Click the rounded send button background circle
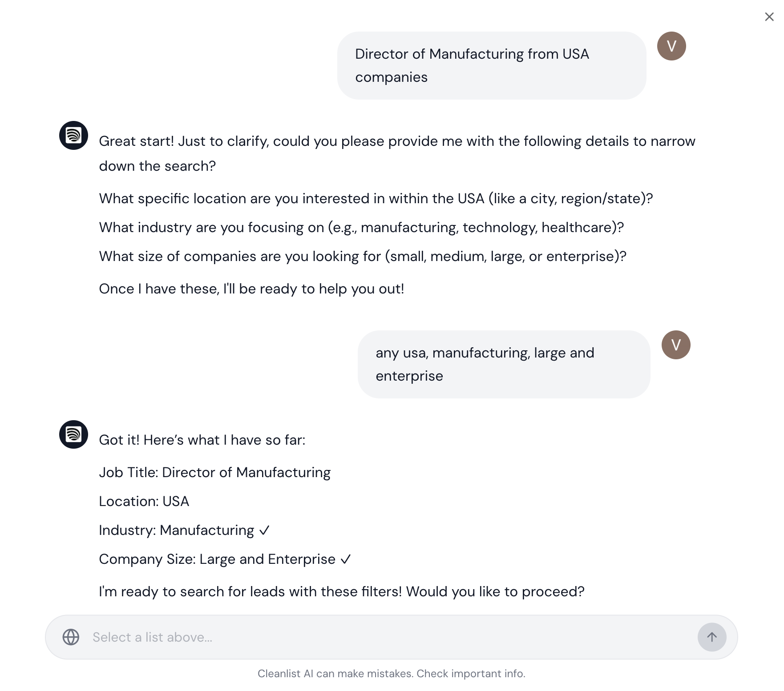Image resolution: width=784 pixels, height=691 pixels. [x=711, y=637]
